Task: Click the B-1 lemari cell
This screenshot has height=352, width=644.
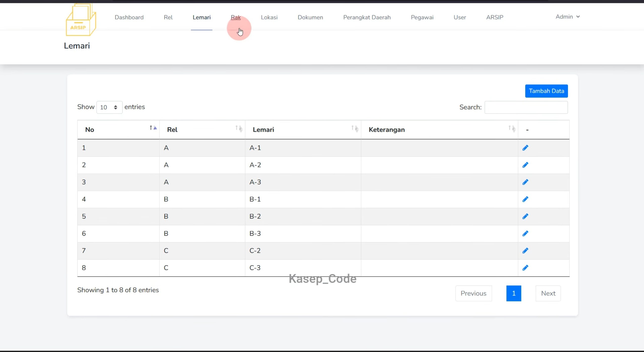Action: tap(303, 199)
